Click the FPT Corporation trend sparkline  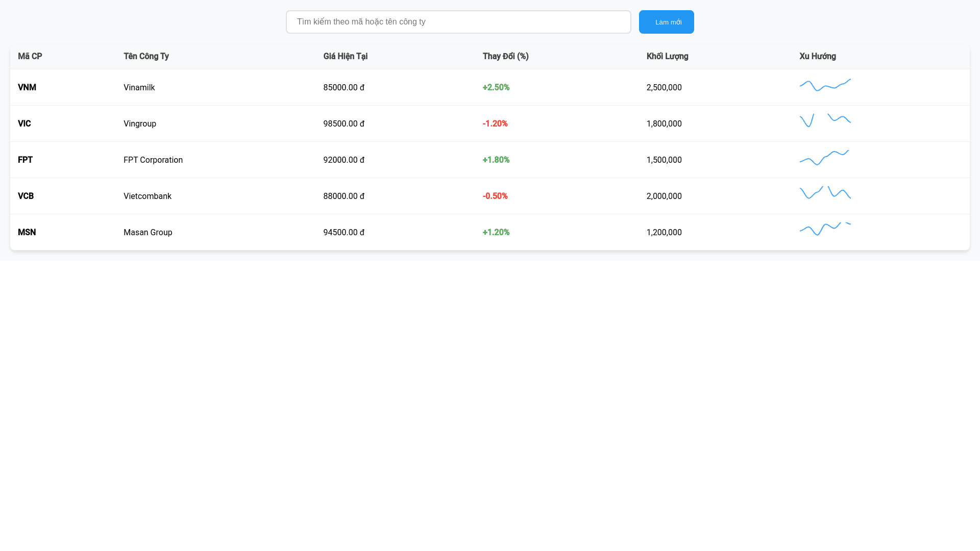coord(825,158)
